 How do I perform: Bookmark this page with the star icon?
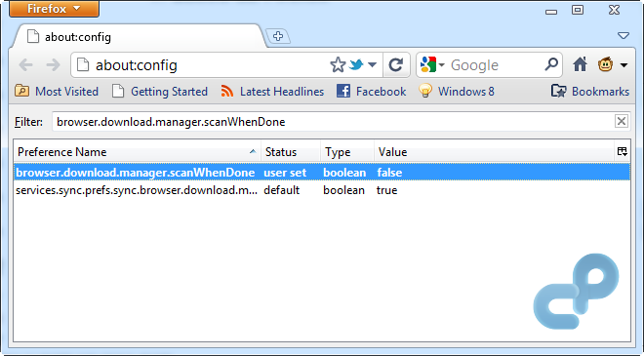pos(338,65)
